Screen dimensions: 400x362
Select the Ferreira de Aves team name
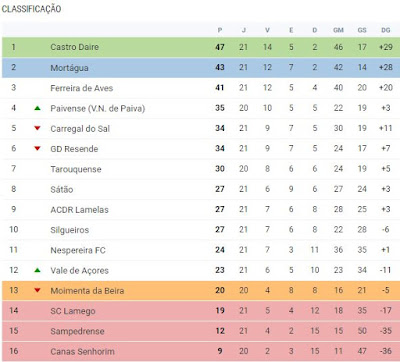[82, 88]
